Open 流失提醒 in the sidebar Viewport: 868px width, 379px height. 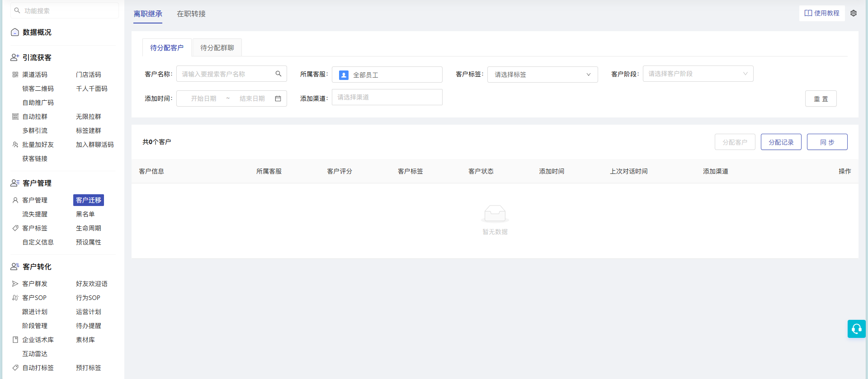[x=35, y=214]
